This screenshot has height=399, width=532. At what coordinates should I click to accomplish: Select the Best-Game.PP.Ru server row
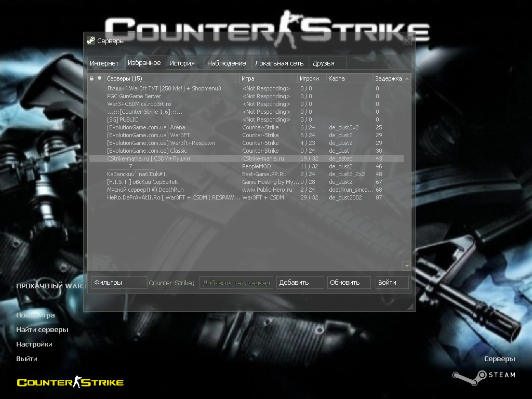point(246,175)
